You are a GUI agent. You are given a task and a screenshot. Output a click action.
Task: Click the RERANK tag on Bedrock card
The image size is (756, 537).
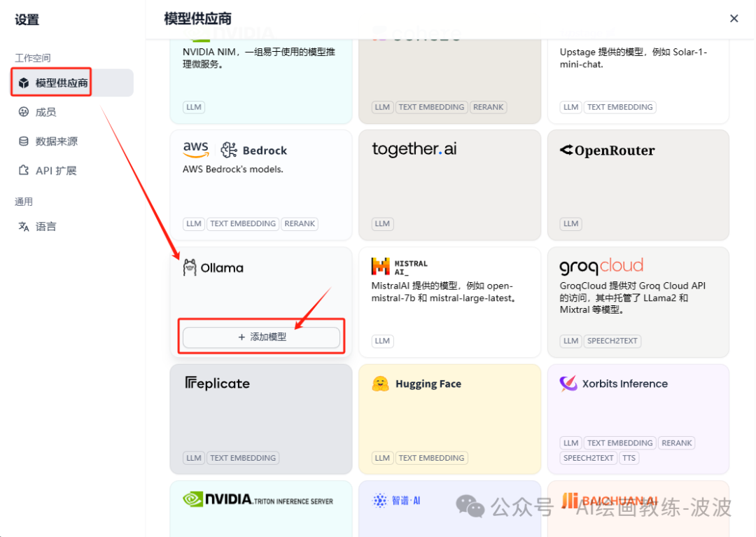click(x=300, y=223)
